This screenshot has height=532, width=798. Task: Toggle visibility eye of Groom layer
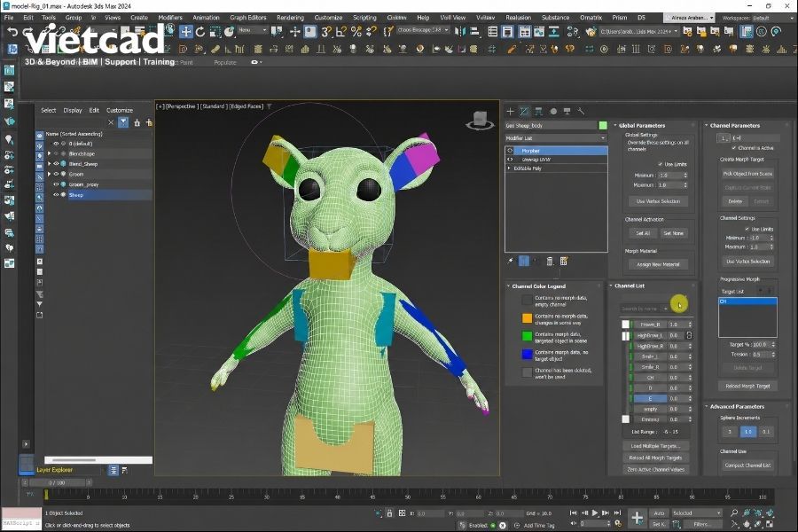coord(57,174)
